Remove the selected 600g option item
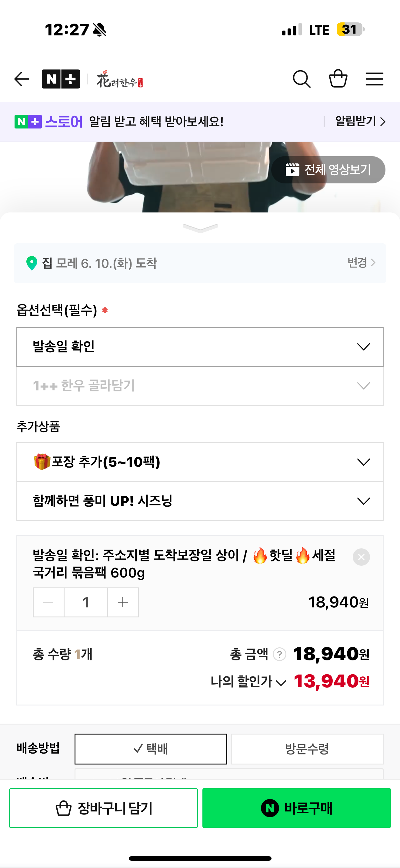The width and height of the screenshot is (400, 868). tap(361, 557)
